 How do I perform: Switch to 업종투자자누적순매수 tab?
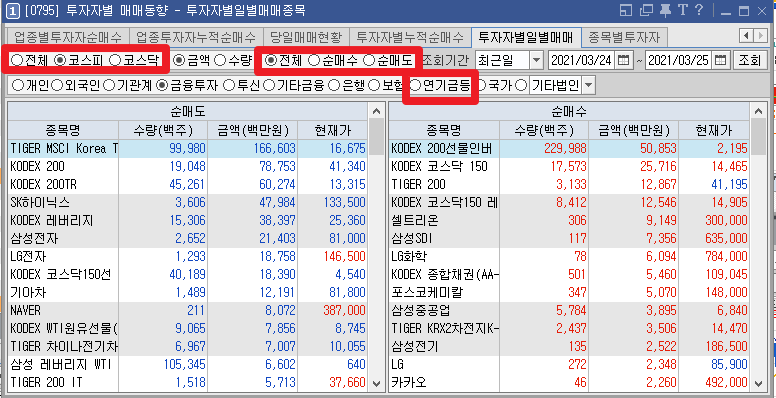coord(195,37)
